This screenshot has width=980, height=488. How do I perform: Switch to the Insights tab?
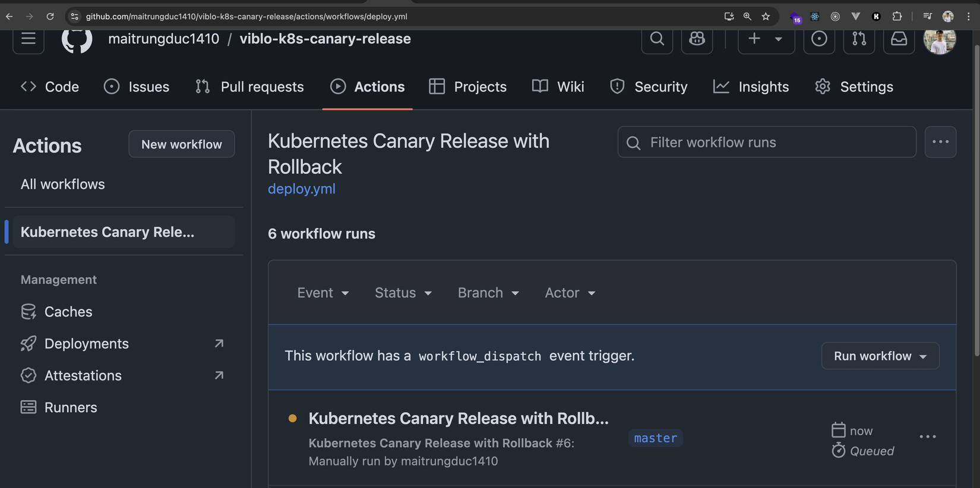click(751, 87)
